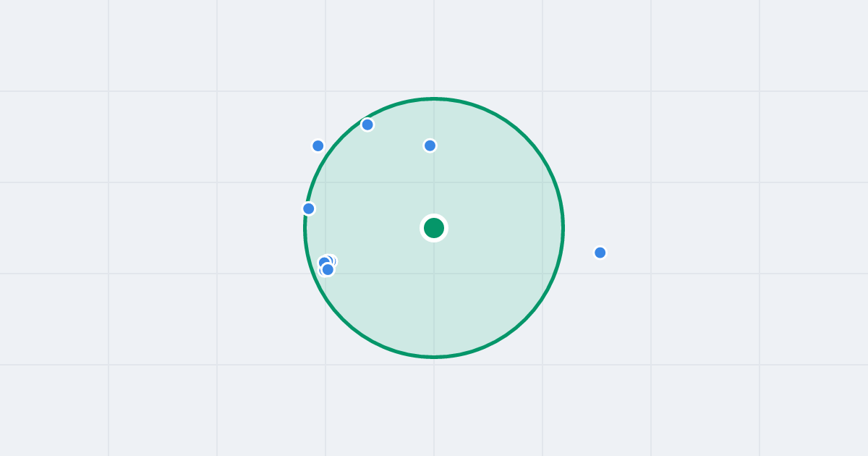The image size is (868, 456).
Task: Click the blue point outside the circle's upper left
Action: coord(318,145)
